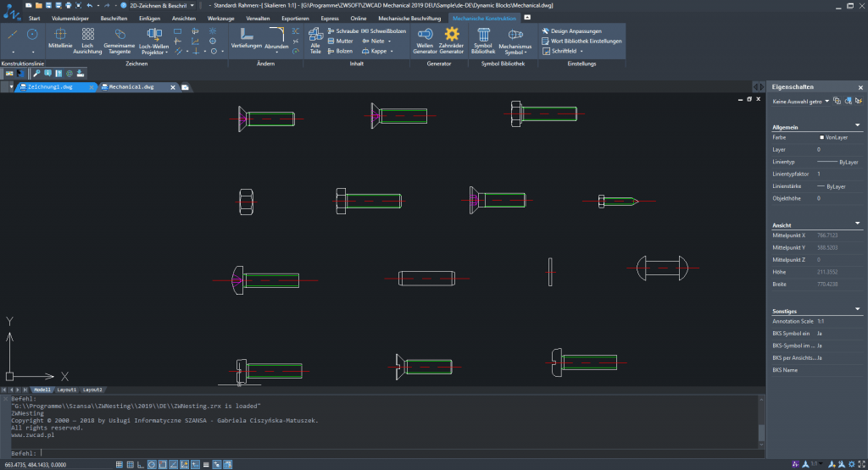The height and width of the screenshot is (470, 868).
Task: Switch to the Mechanical.dwg document tab
Action: click(130, 86)
